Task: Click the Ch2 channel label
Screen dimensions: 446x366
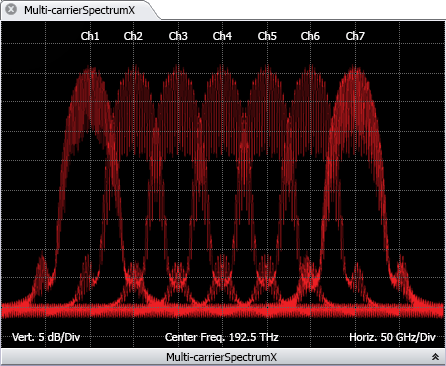Action: (x=133, y=36)
